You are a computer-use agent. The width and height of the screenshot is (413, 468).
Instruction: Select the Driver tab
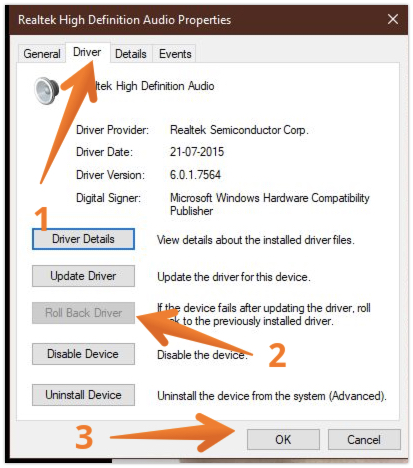(87, 52)
